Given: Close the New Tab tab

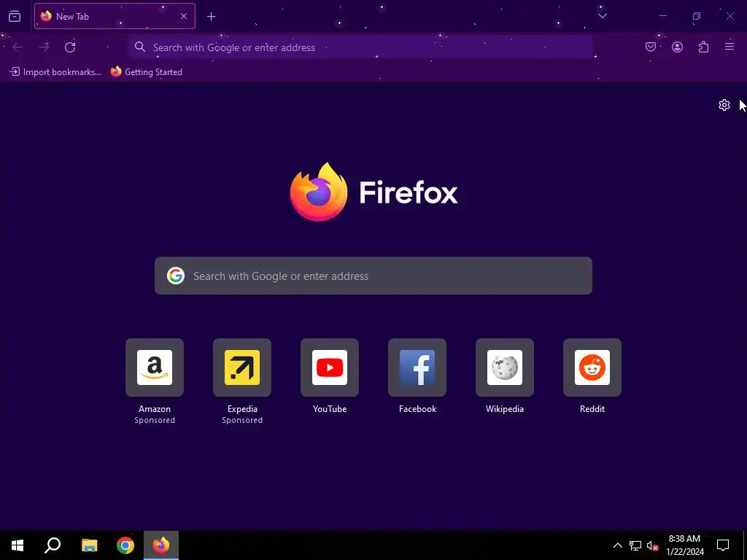Looking at the screenshot, I should [183, 16].
